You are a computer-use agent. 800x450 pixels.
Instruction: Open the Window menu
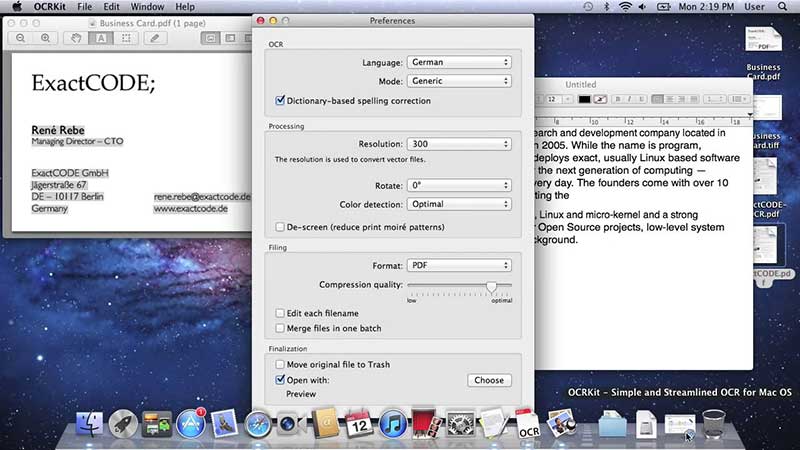click(147, 7)
